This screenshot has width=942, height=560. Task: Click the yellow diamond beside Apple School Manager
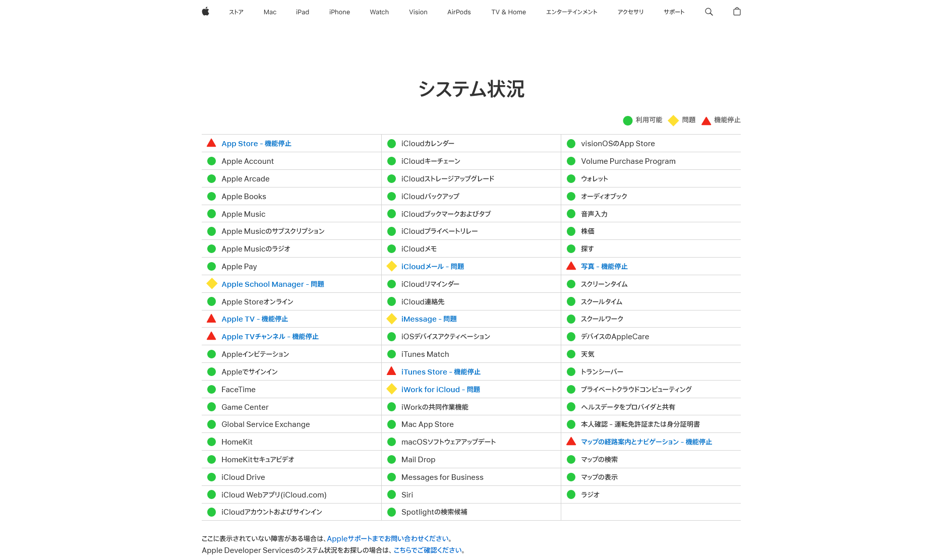tap(212, 284)
